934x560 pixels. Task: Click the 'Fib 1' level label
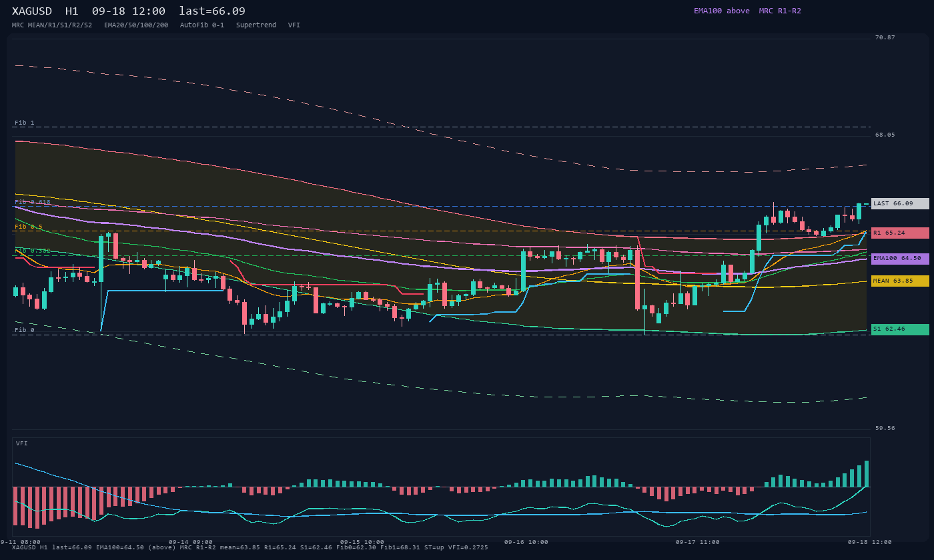(25, 123)
